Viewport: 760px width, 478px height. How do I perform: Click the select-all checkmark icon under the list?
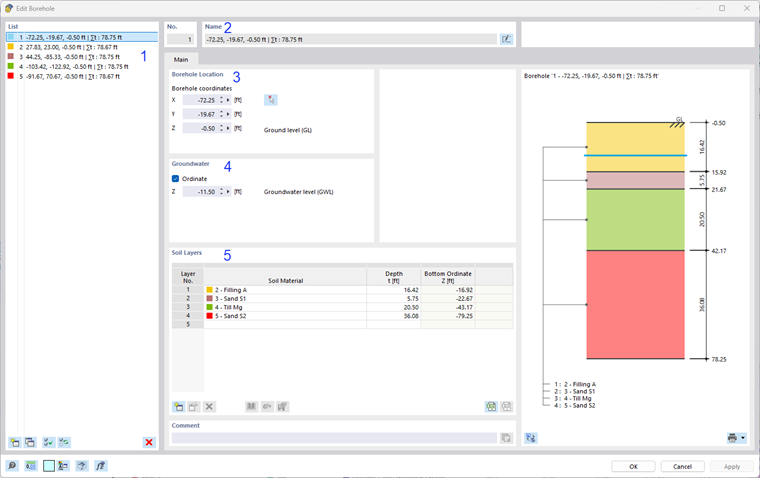48,442
